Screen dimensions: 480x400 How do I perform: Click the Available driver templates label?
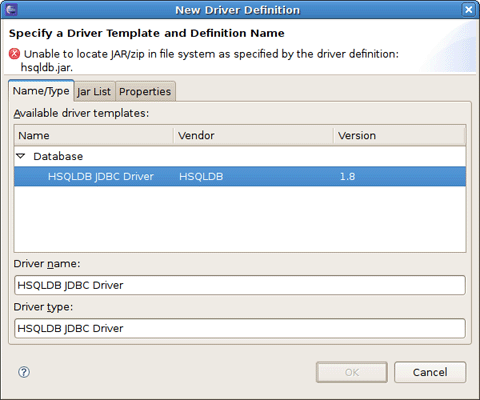pos(81,113)
